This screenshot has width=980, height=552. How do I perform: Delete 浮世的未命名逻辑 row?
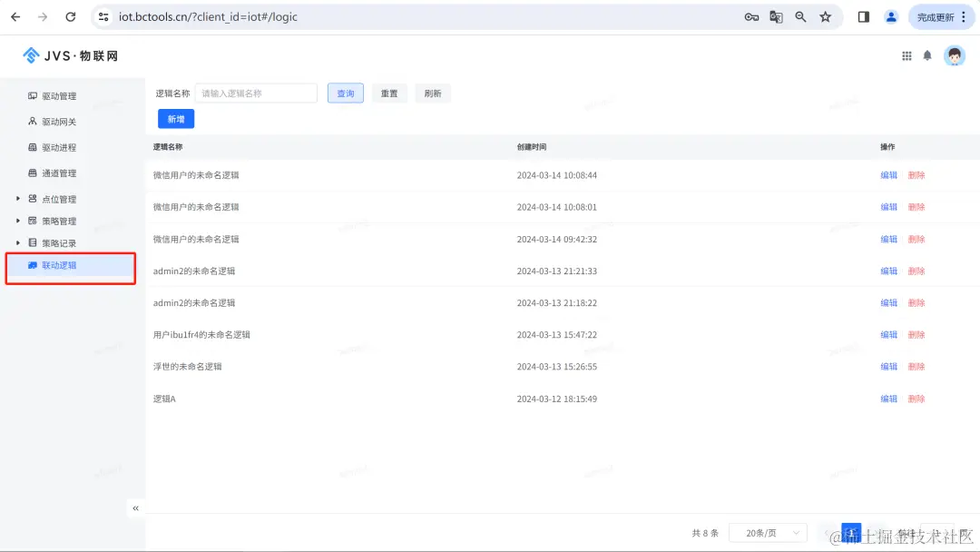click(916, 366)
